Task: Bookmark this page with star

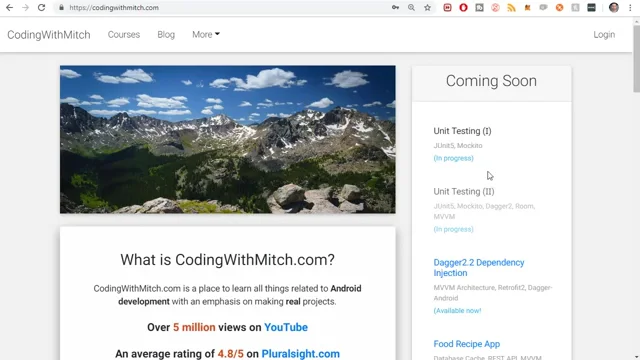Action: (427, 7)
